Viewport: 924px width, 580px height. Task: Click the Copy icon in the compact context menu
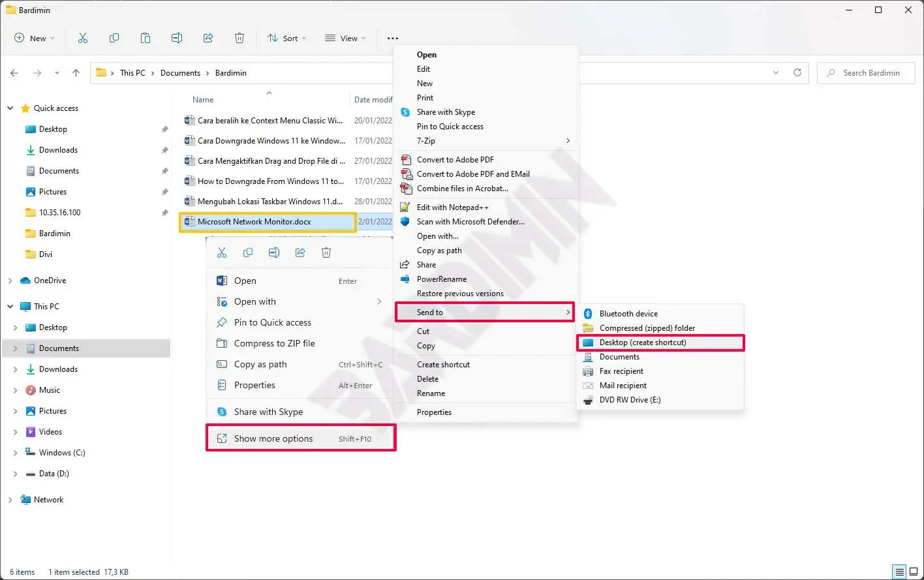click(248, 252)
